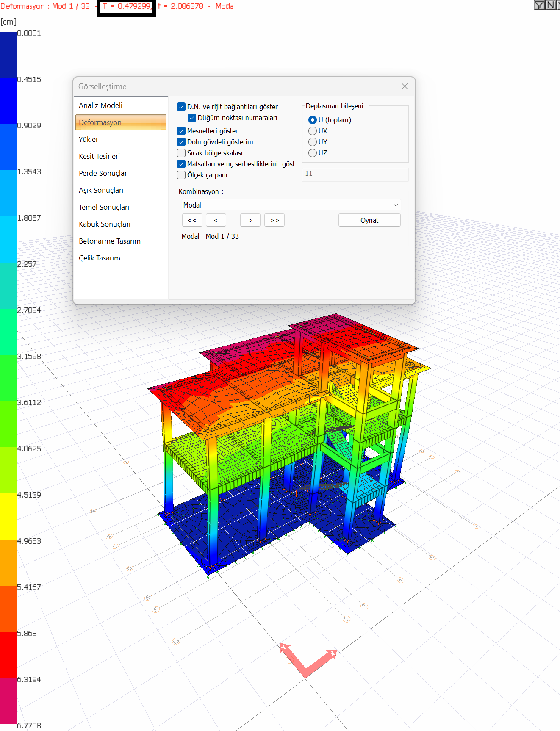Click the 'T = 0.479299' period text
The width and height of the screenshot is (560, 731).
(x=127, y=6)
